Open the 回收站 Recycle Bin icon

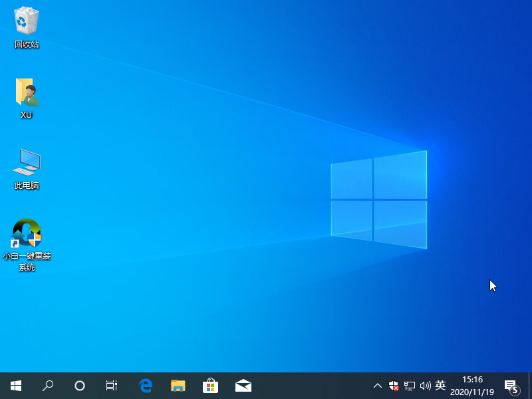coord(27,21)
